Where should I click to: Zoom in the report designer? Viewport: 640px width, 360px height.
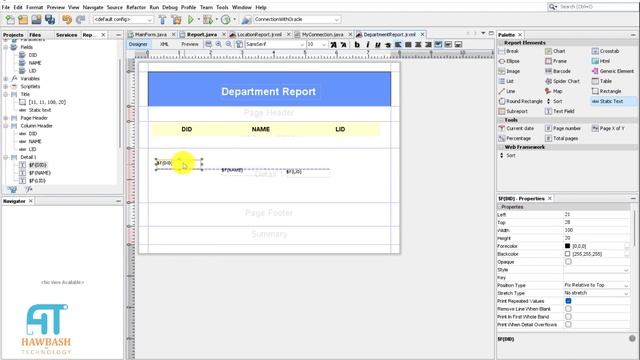coord(219,44)
